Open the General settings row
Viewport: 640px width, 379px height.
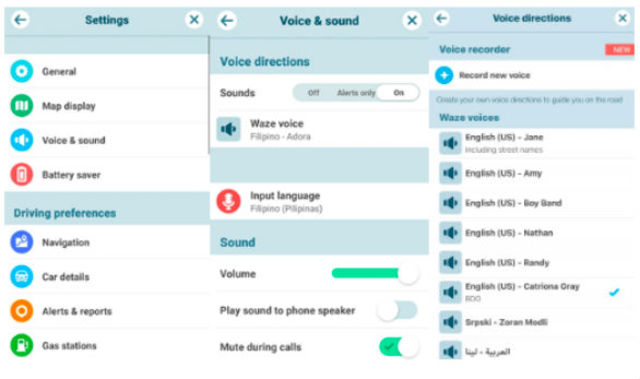(x=107, y=71)
